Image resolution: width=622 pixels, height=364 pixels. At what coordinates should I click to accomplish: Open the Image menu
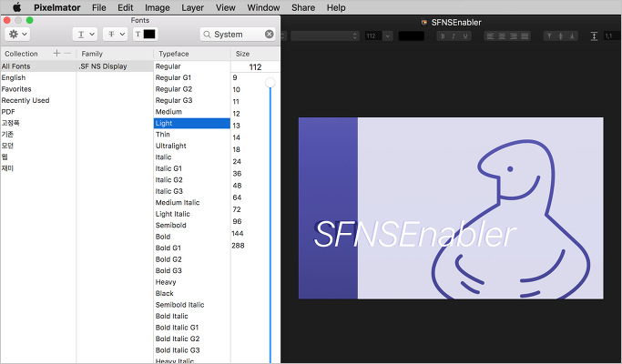pos(157,7)
